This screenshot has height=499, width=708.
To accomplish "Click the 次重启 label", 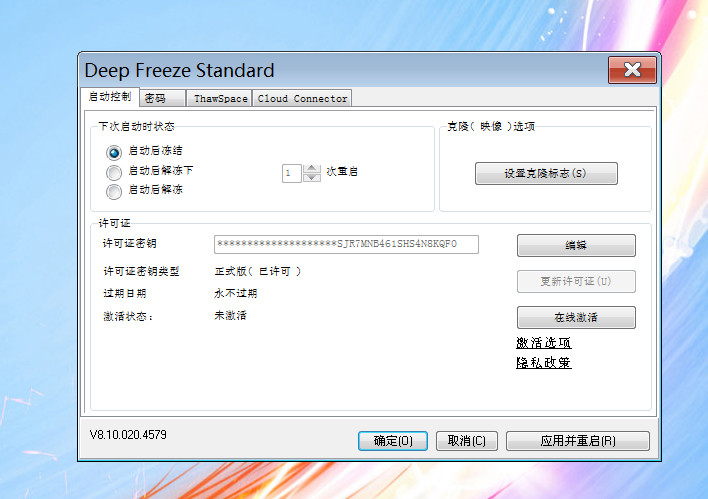I will [342, 172].
